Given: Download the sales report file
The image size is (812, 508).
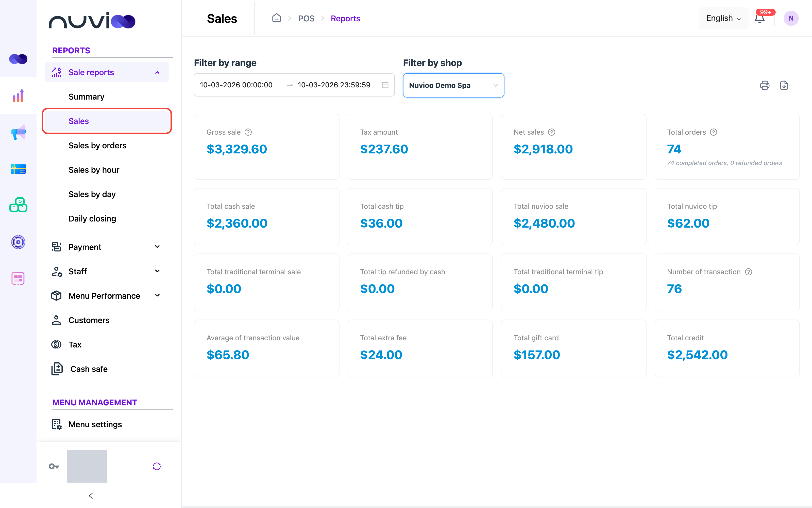Looking at the screenshot, I should pos(784,85).
